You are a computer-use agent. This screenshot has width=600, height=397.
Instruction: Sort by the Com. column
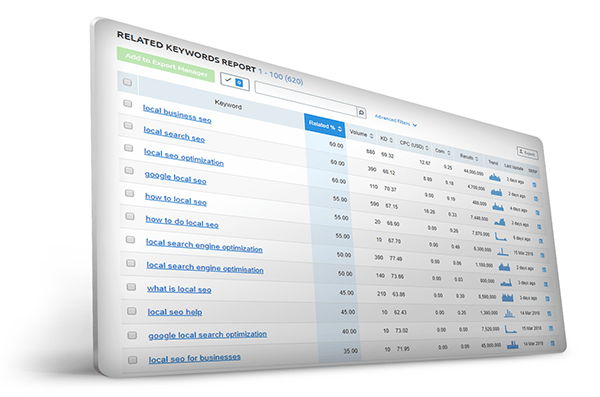click(443, 152)
